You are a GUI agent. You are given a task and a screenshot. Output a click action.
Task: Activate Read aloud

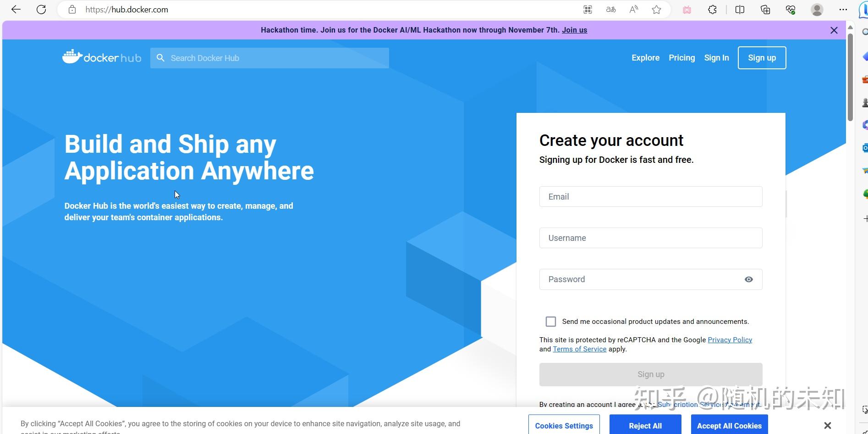[633, 9]
